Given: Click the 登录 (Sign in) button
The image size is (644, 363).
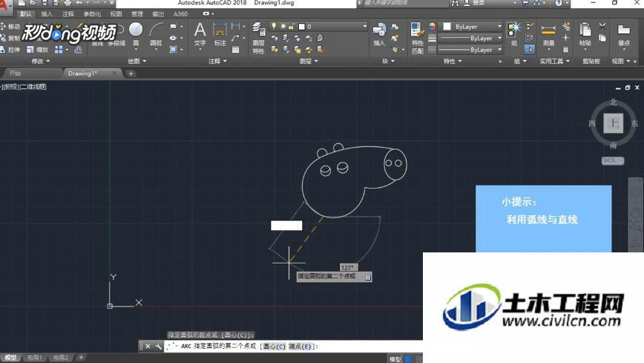Looking at the screenshot, I should (479, 3).
